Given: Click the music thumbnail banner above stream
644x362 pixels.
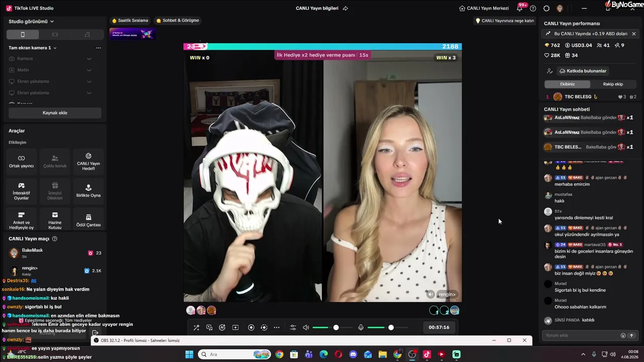Looking at the screenshot, I should coord(133,34).
